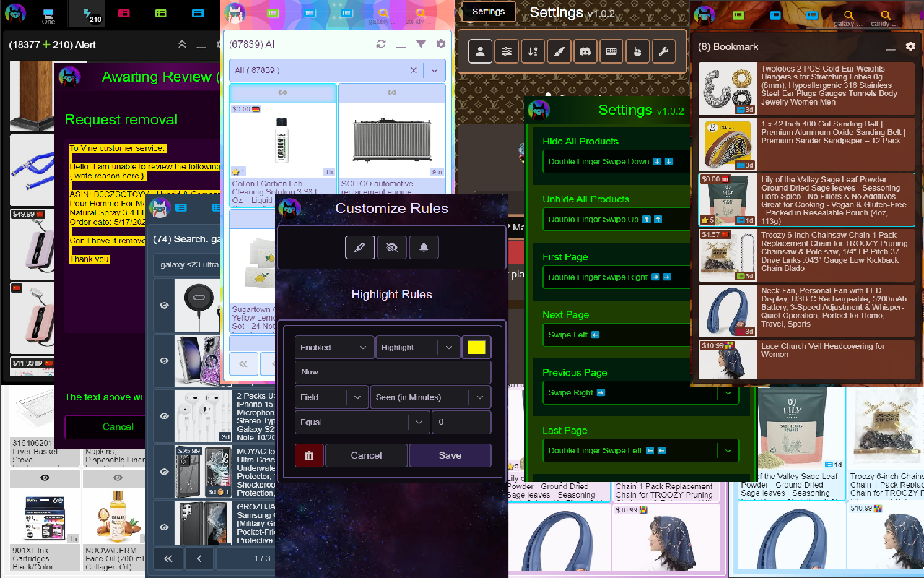Switch to the One tab
924x578 pixels.
coord(48,14)
